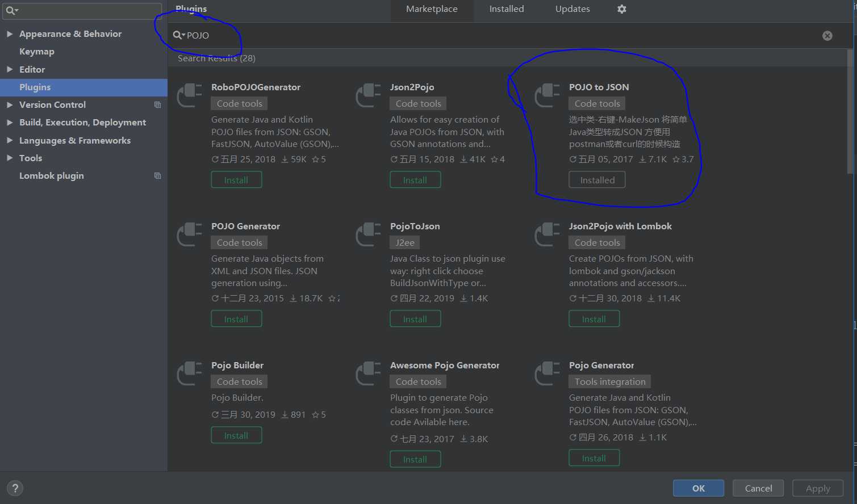Click the Search Results (28) header

[x=216, y=58]
